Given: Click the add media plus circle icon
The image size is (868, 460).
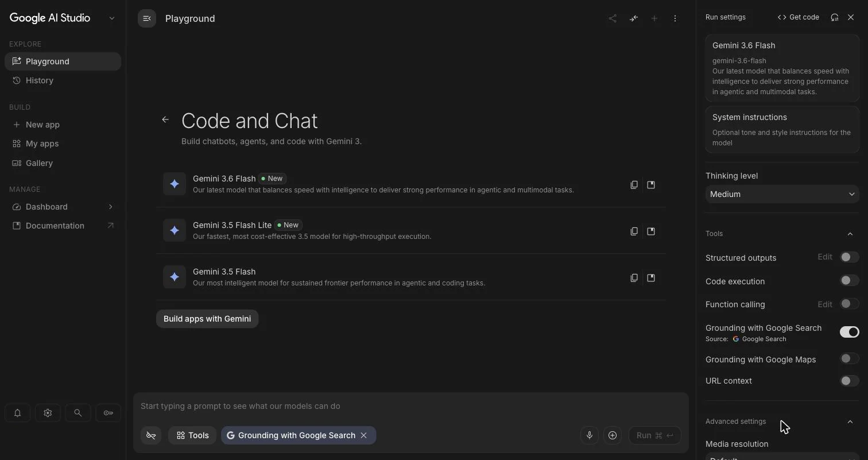Looking at the screenshot, I should point(613,435).
